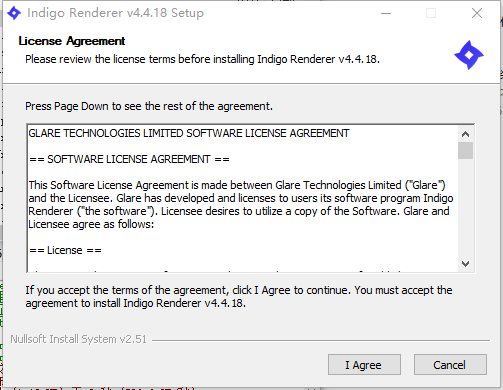Click the '== SOFTWARE LICENSE AGREEMENT ==' line
The height and width of the screenshot is (390, 503).
[x=129, y=159]
